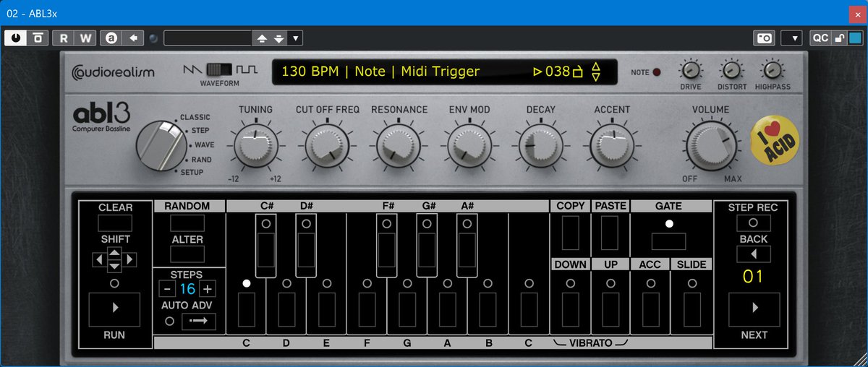Click the blue square indicator icon
Image resolution: width=868 pixels, height=367 pixels.
(x=855, y=38)
